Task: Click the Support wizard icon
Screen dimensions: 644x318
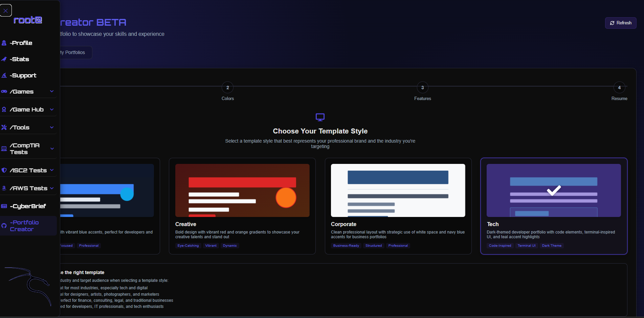Action: 4,75
